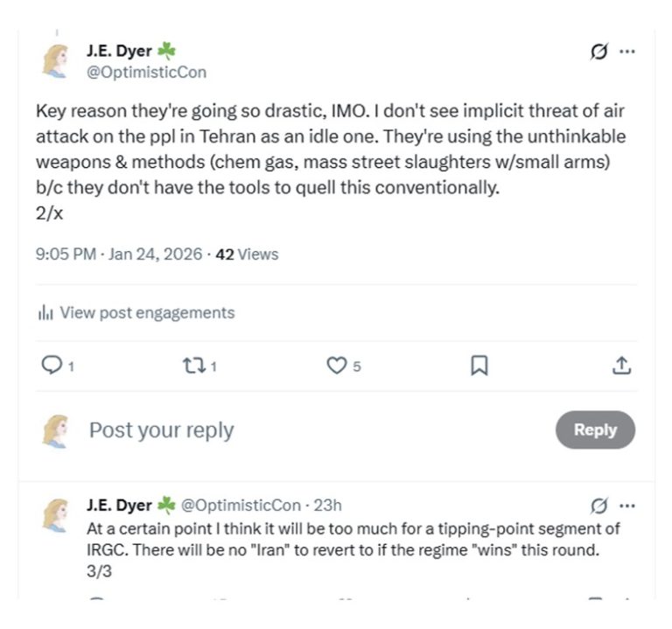
Task: Click the reply comment bubble icon
Action: pyautogui.click(x=52, y=367)
